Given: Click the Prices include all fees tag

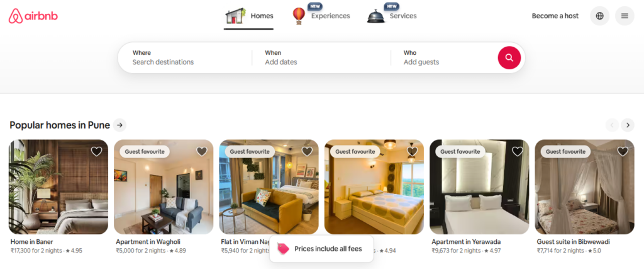Looking at the screenshot, I should pos(321,248).
